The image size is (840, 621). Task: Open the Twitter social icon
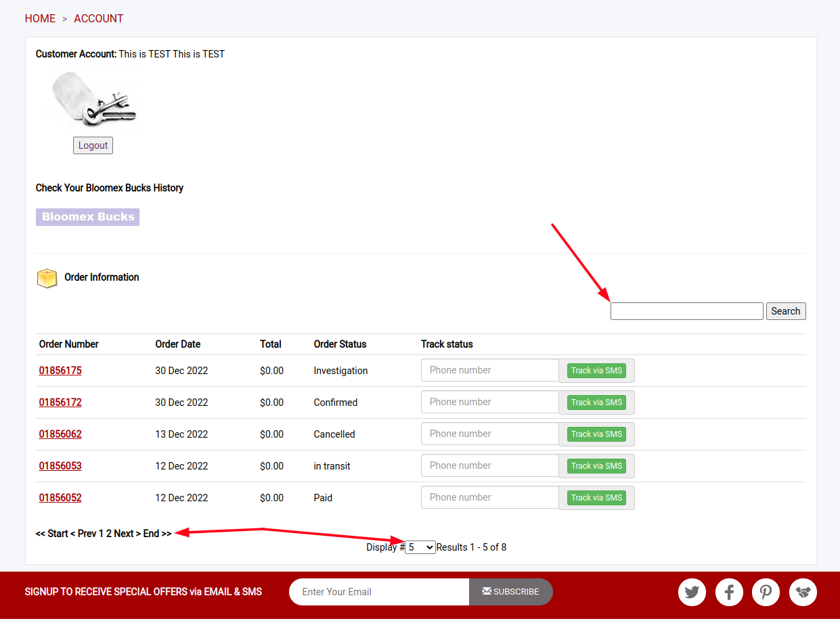click(x=692, y=592)
